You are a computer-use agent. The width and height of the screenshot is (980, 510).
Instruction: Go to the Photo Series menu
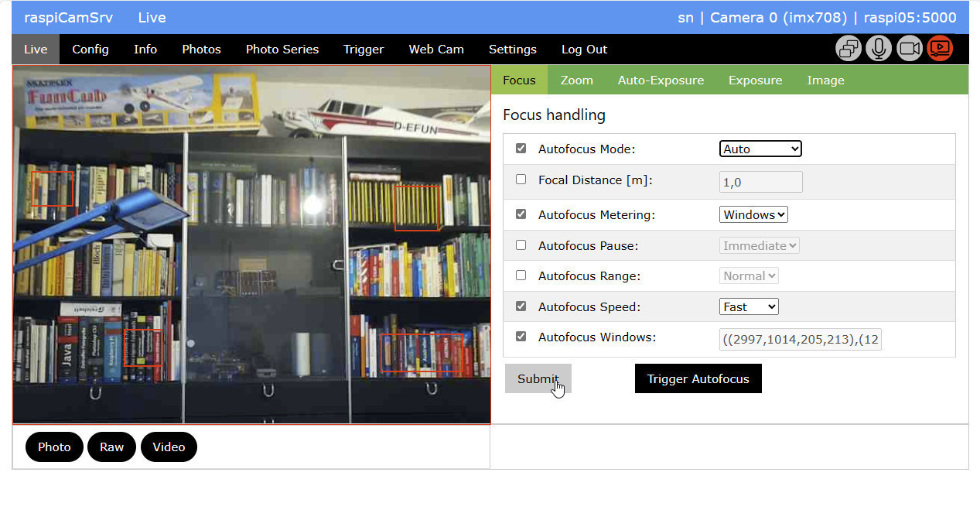coord(282,50)
